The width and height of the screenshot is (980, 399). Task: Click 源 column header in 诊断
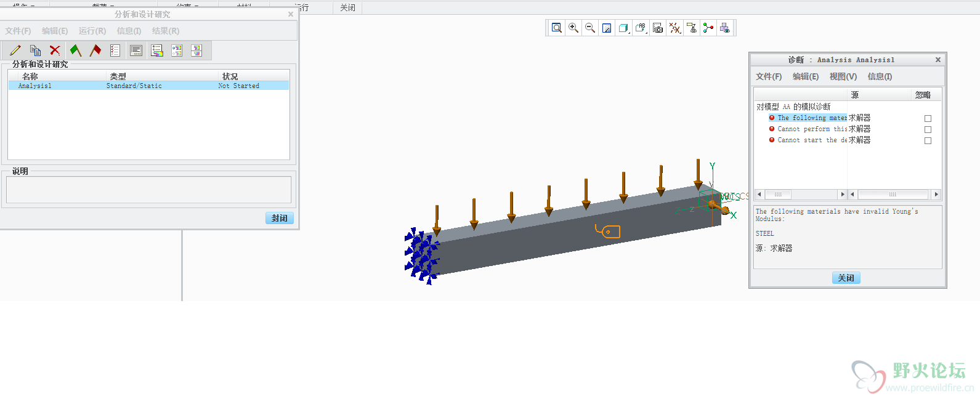tap(854, 95)
